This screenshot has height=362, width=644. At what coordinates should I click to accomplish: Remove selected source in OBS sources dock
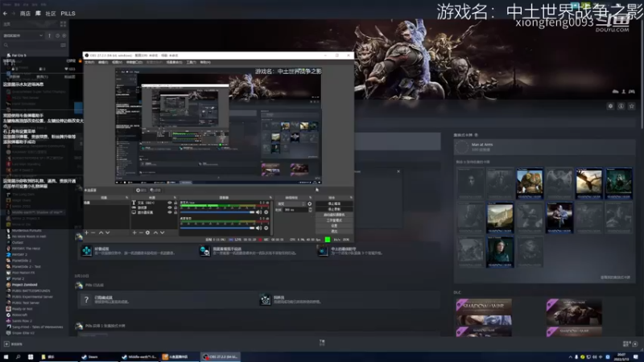[141, 232]
